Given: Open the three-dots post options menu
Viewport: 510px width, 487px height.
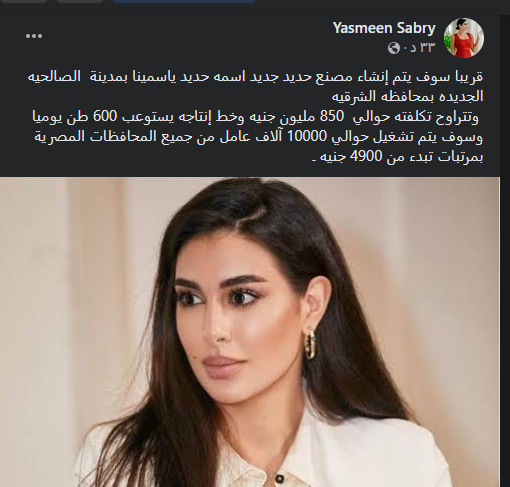Looking at the screenshot, I should [x=34, y=36].
